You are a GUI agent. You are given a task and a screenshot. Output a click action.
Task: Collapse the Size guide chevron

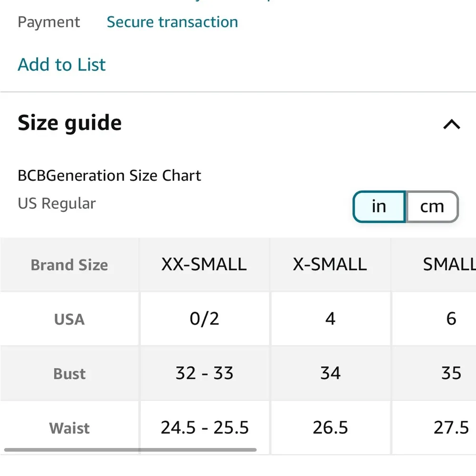[451, 125]
